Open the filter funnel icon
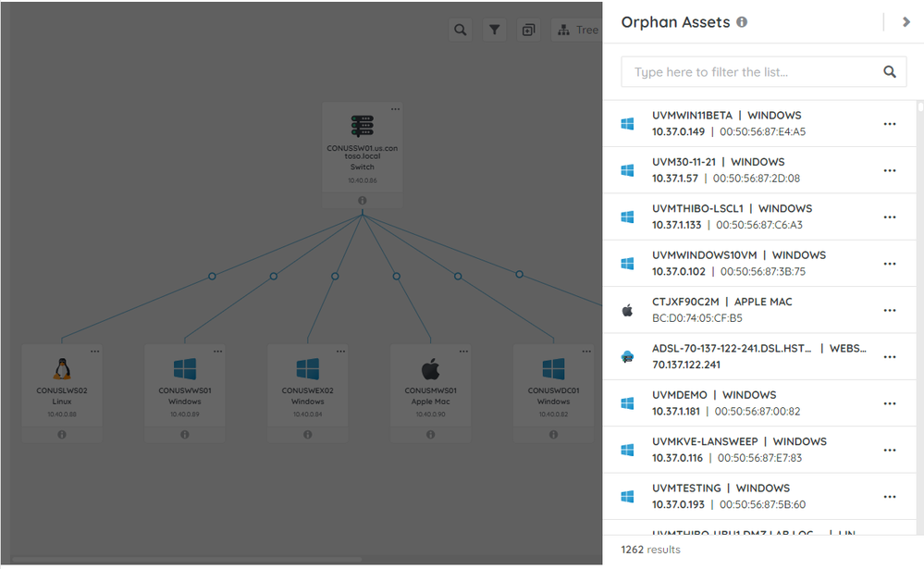 (x=495, y=31)
